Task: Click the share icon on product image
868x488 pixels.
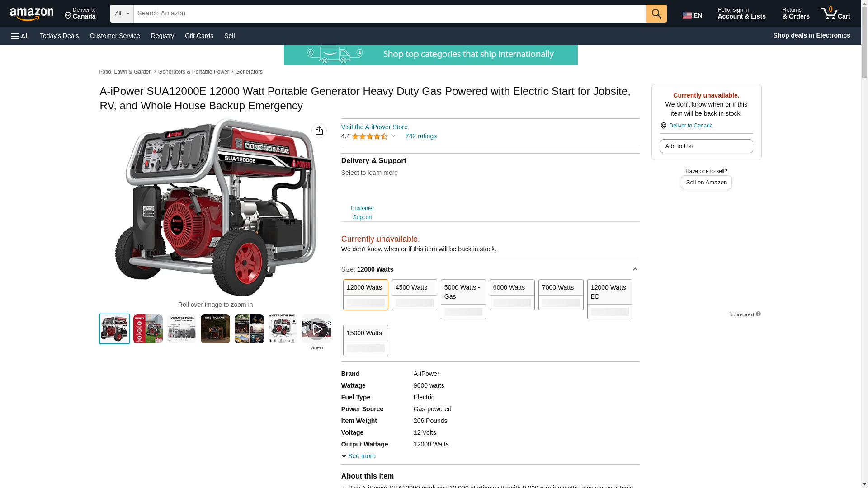Action: click(x=319, y=131)
